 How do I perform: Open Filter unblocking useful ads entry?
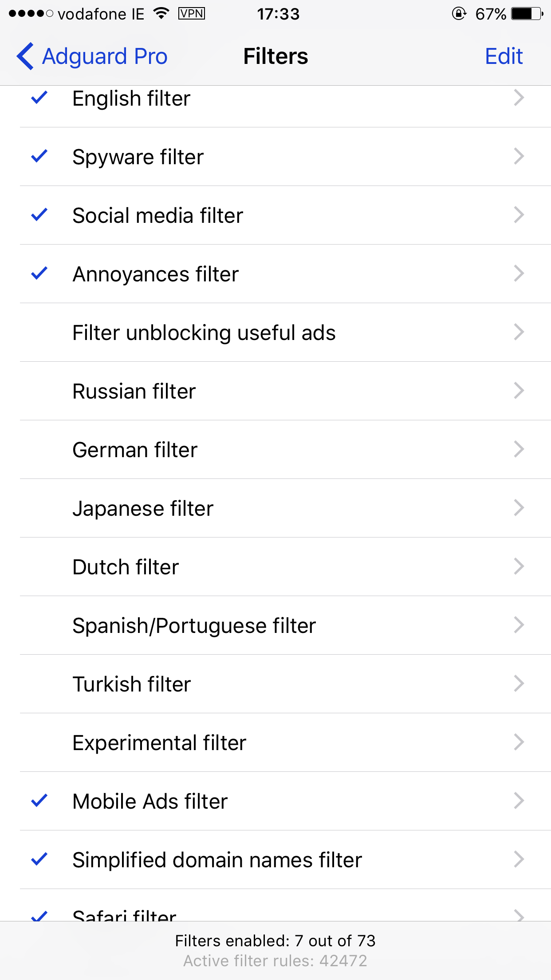(285, 332)
